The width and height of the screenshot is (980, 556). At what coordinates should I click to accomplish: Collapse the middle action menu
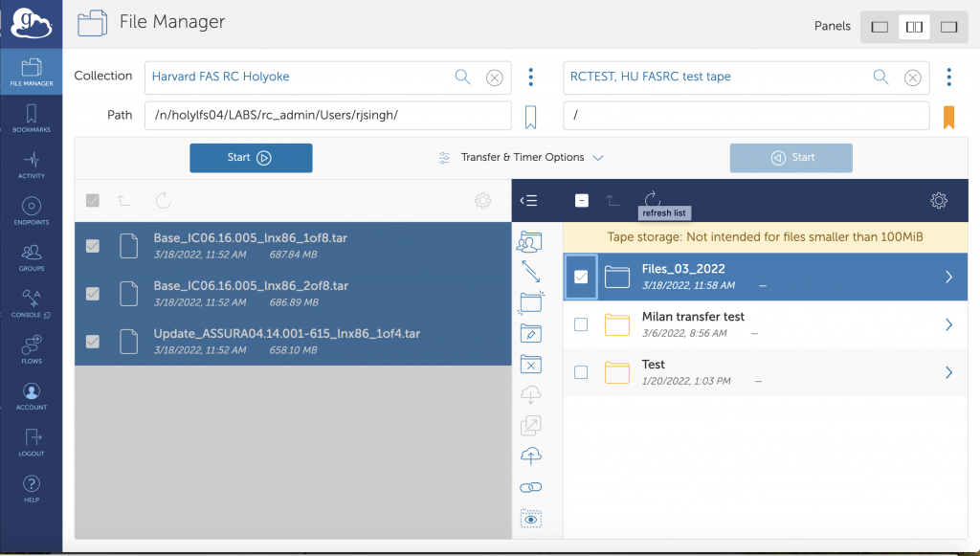pos(528,201)
